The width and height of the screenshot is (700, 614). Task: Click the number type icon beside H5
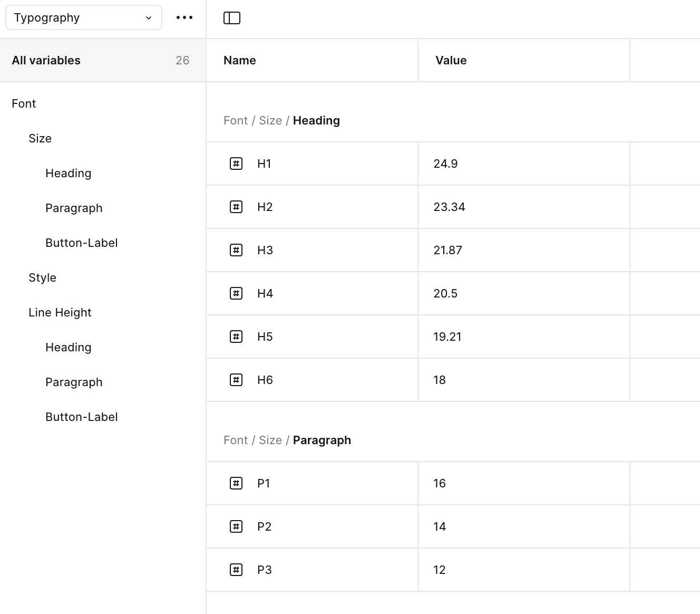coord(236,337)
